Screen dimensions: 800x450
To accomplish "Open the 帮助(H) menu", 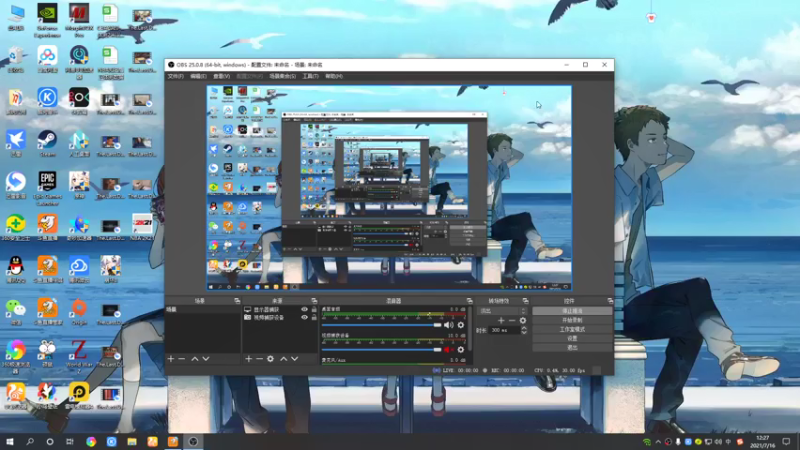I will point(334,76).
